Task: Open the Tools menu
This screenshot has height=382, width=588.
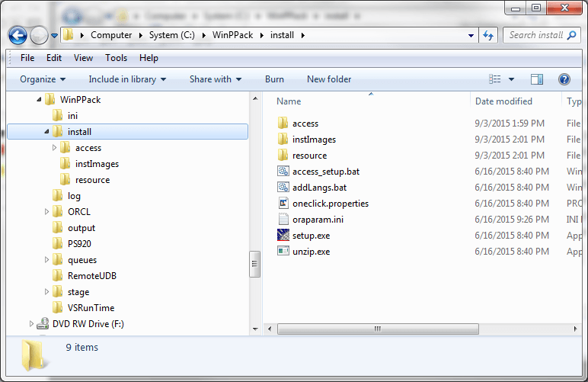Action: coord(117,58)
